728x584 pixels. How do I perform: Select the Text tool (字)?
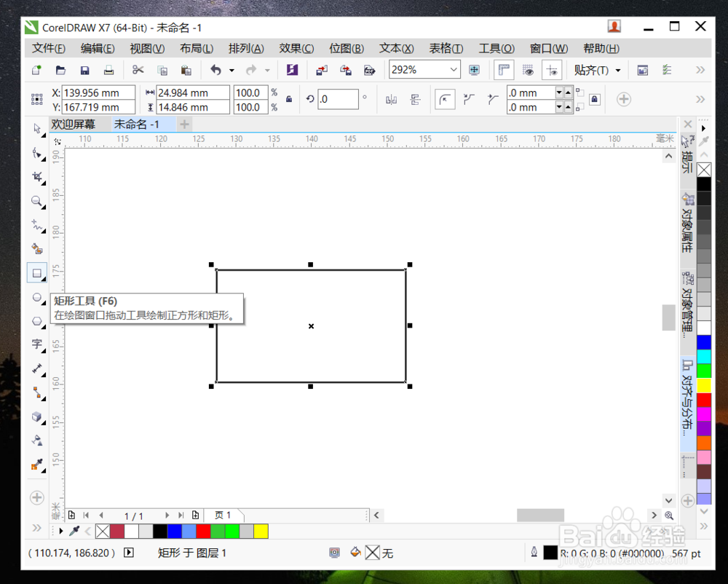37,345
